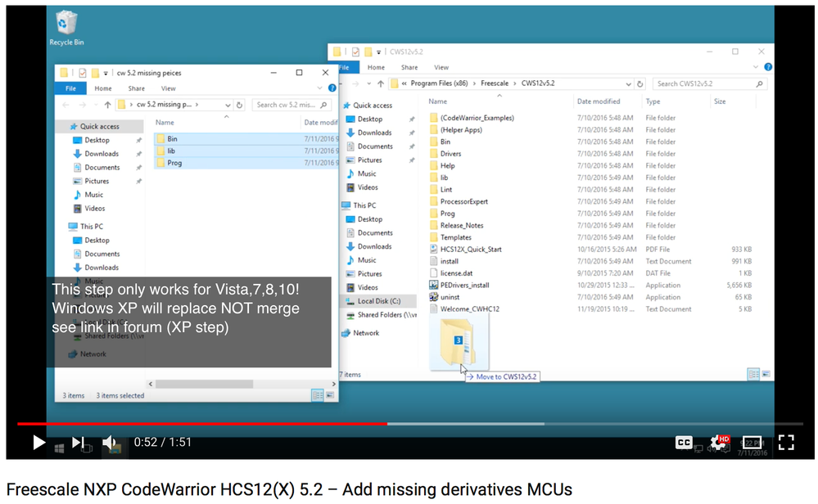The height and width of the screenshot is (504, 818).
Task: Skip to next video
Action: point(78,443)
